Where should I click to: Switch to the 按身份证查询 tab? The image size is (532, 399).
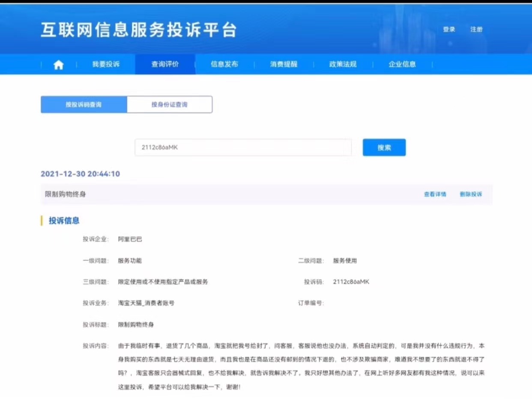click(169, 104)
